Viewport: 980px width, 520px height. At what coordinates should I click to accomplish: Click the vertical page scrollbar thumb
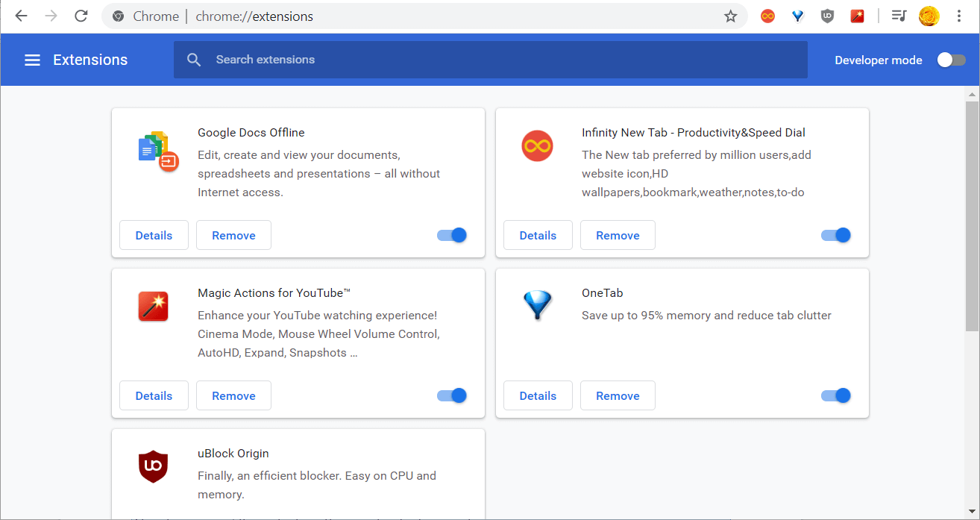click(x=972, y=216)
